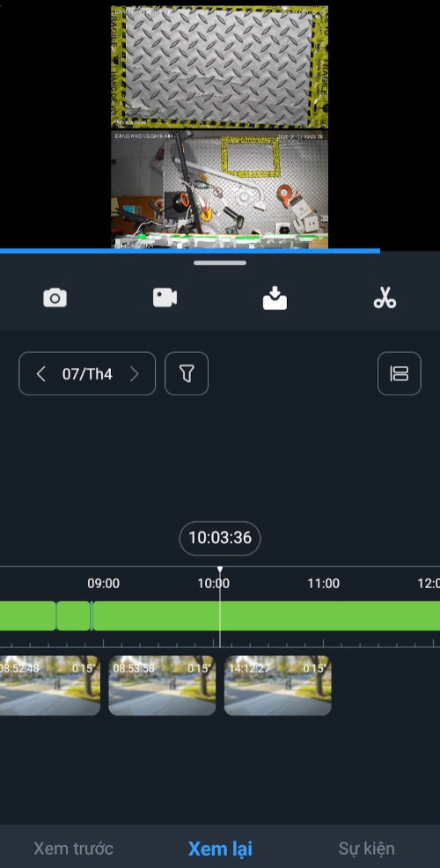The height and width of the screenshot is (868, 440).
Task: Open the 08:53:58 event thumbnail
Action: point(162,685)
